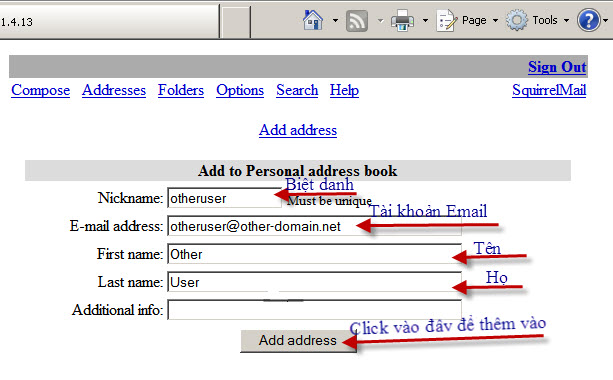613x380 pixels.
Task: Open the RSS feeds dropdown arrow
Action: click(380, 20)
